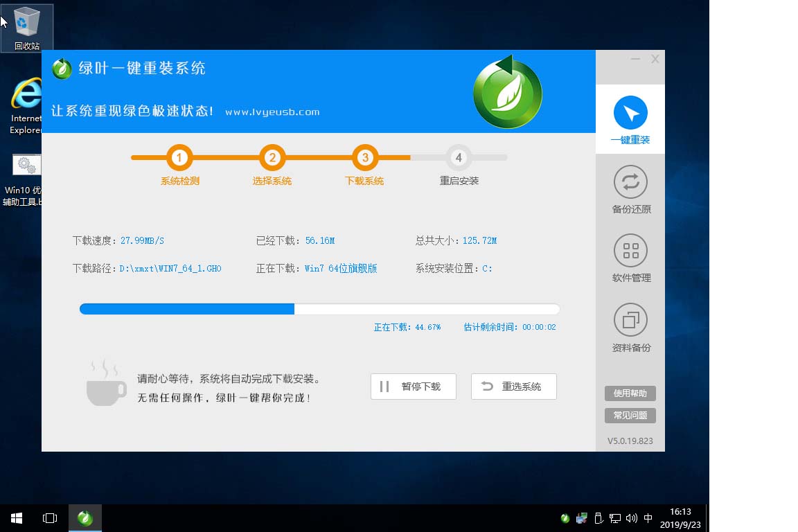Click step 1 系统检测 circle
This screenshot has width=798, height=532.
pos(179,157)
